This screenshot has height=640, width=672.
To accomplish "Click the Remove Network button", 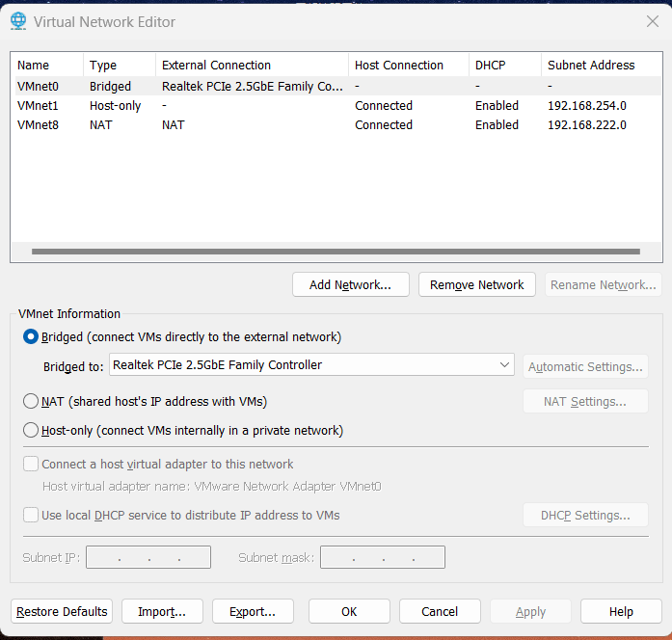I will tap(477, 284).
